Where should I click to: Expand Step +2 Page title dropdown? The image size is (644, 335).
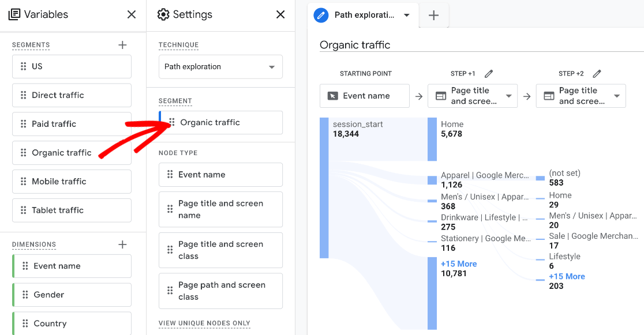[x=617, y=96]
